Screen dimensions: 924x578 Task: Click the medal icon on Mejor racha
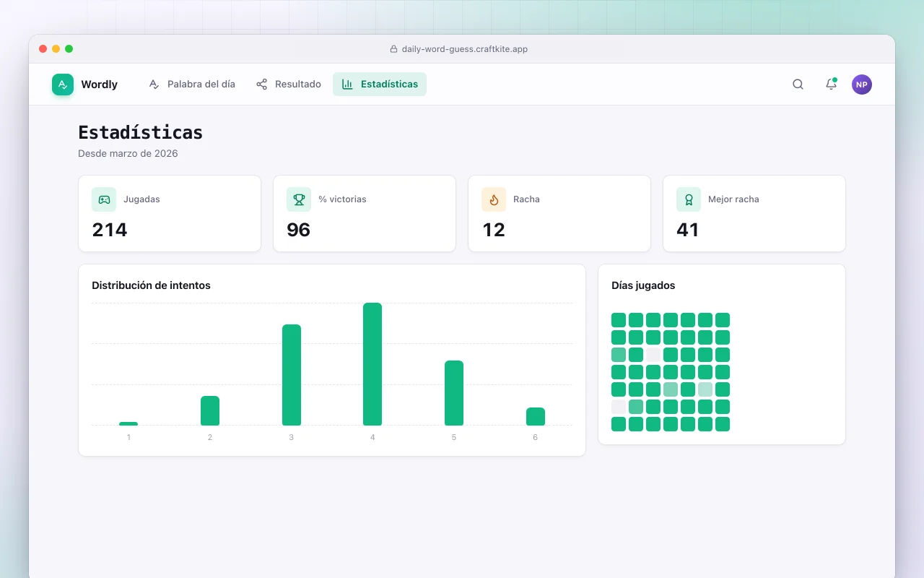tap(689, 199)
